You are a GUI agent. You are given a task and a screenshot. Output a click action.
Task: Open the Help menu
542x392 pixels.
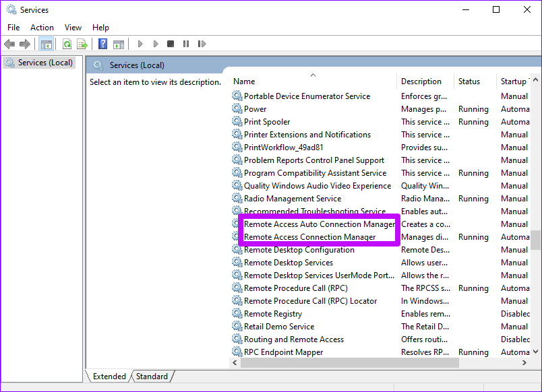coord(100,28)
